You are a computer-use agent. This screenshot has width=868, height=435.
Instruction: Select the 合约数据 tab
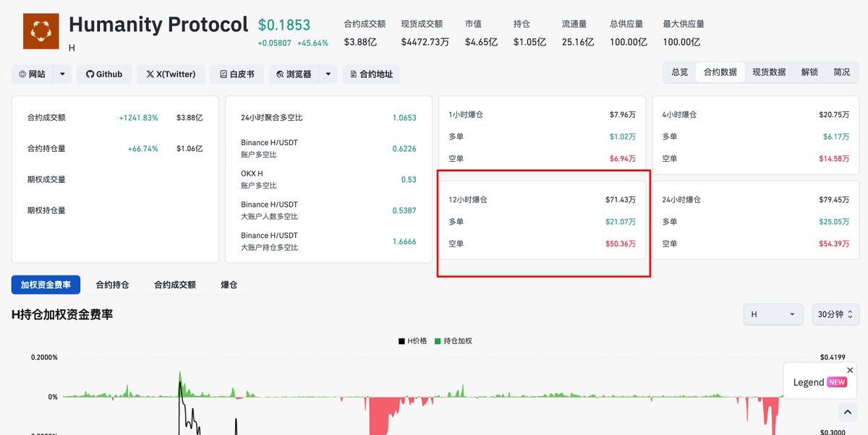(720, 72)
